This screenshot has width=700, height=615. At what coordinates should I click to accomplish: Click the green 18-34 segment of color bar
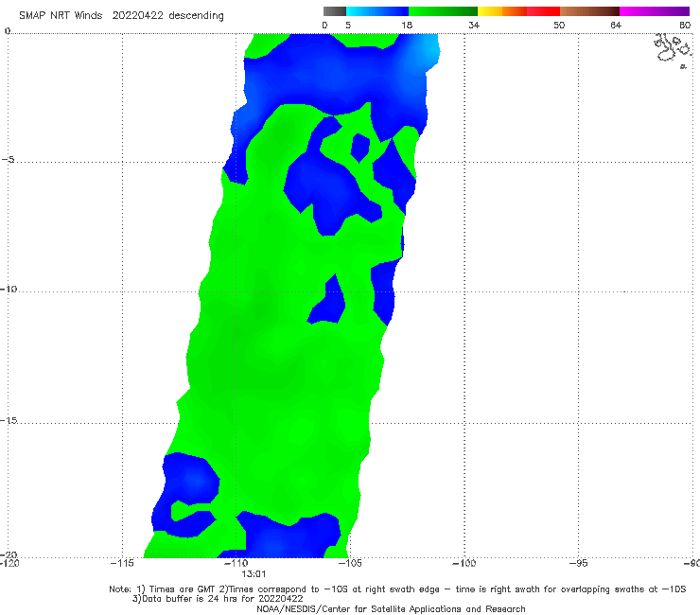coord(443,11)
